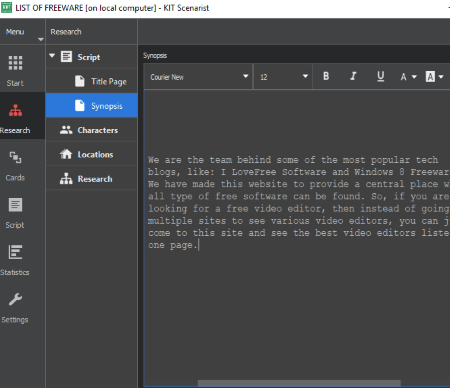The width and height of the screenshot is (450, 388).
Task: Select the Script tree row label
Action: point(89,57)
